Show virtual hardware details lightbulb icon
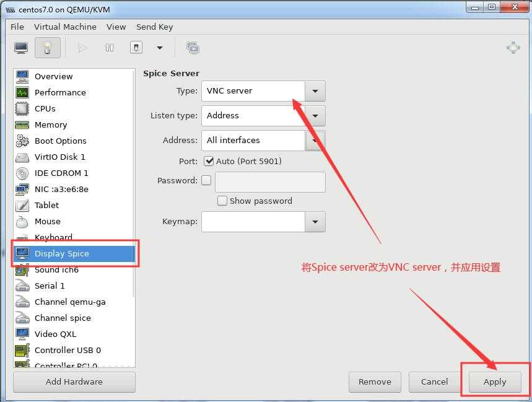The image size is (532, 402). 48,48
